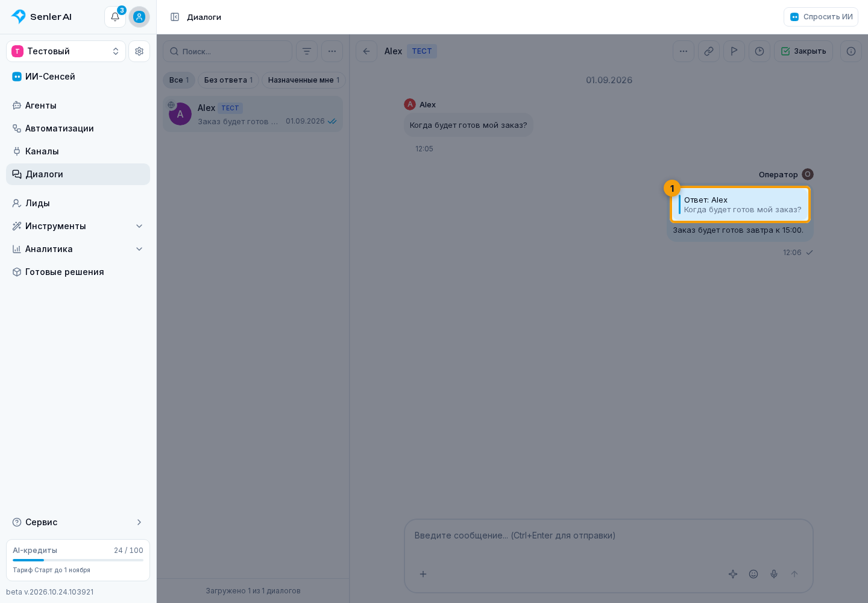
Task: Click the AI-кредиты progress bar
Action: (x=78, y=560)
